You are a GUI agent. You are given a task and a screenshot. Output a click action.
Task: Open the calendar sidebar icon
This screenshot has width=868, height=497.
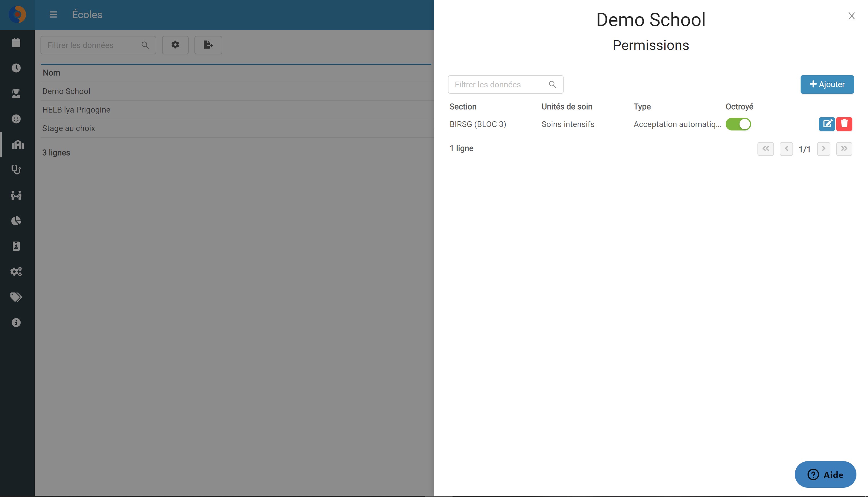(x=16, y=43)
